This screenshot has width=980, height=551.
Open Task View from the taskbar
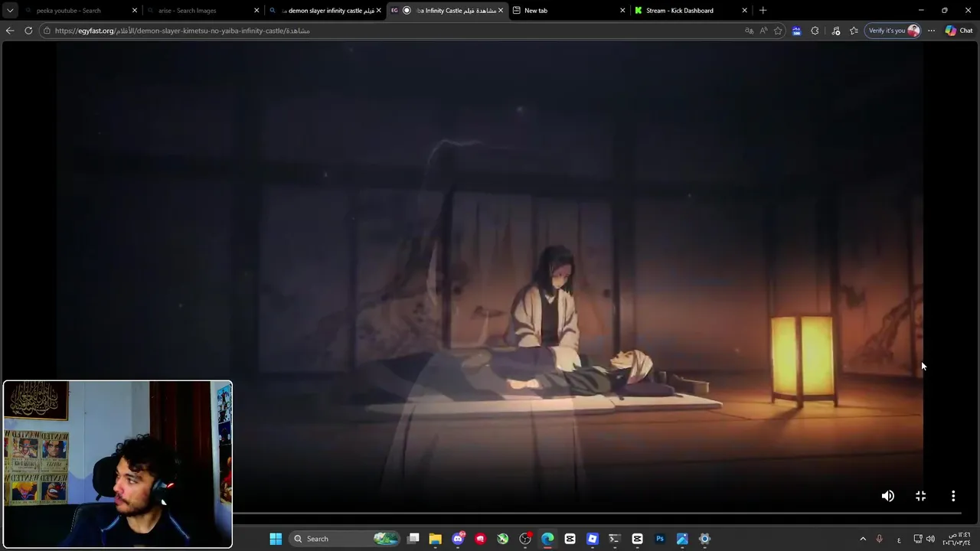pos(413,539)
